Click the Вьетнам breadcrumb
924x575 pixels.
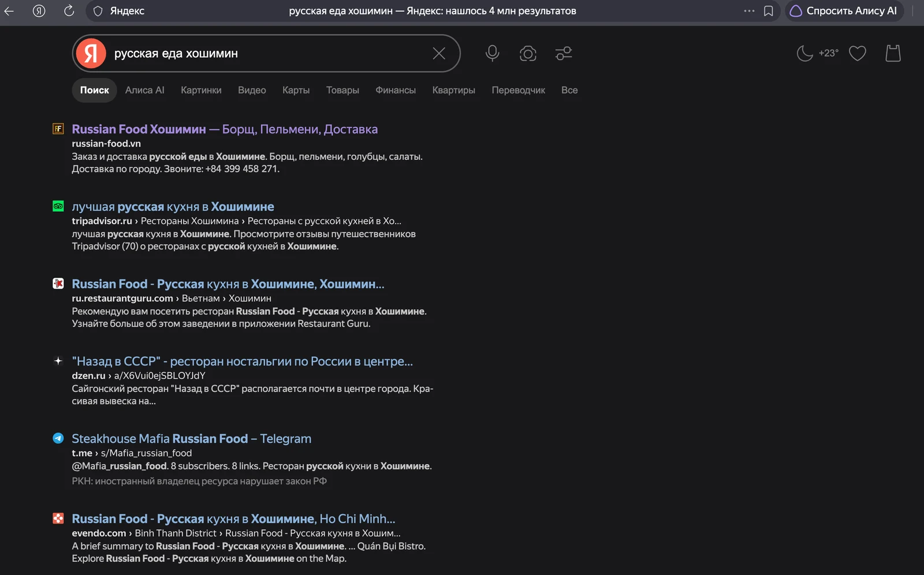coord(201,298)
